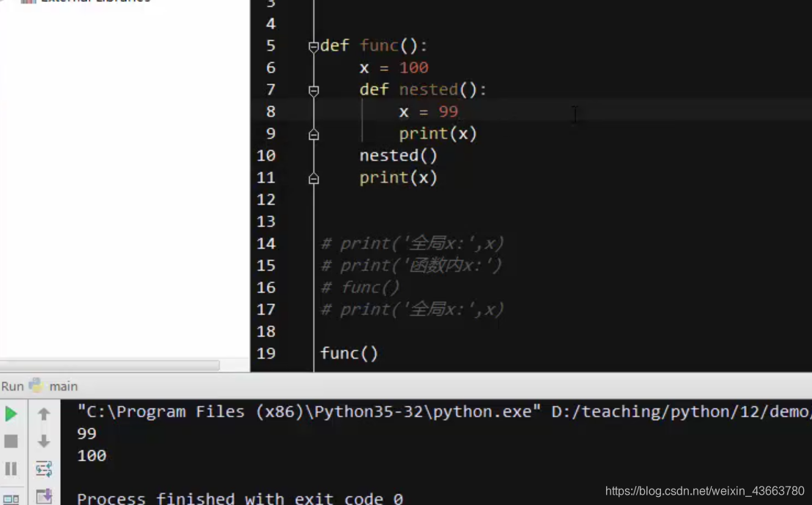
Task: Click commented '# print('函数内x:')' on line 15
Action: coord(412,266)
